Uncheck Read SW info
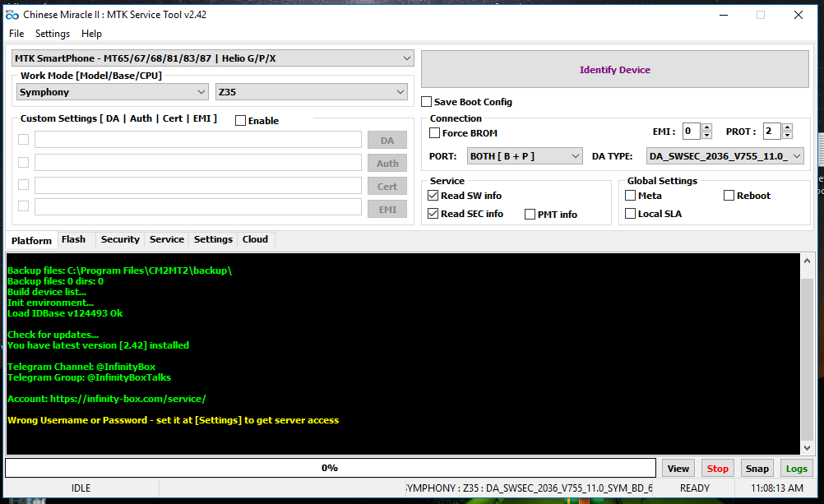Screen dimensions: 824x504 (433, 196)
